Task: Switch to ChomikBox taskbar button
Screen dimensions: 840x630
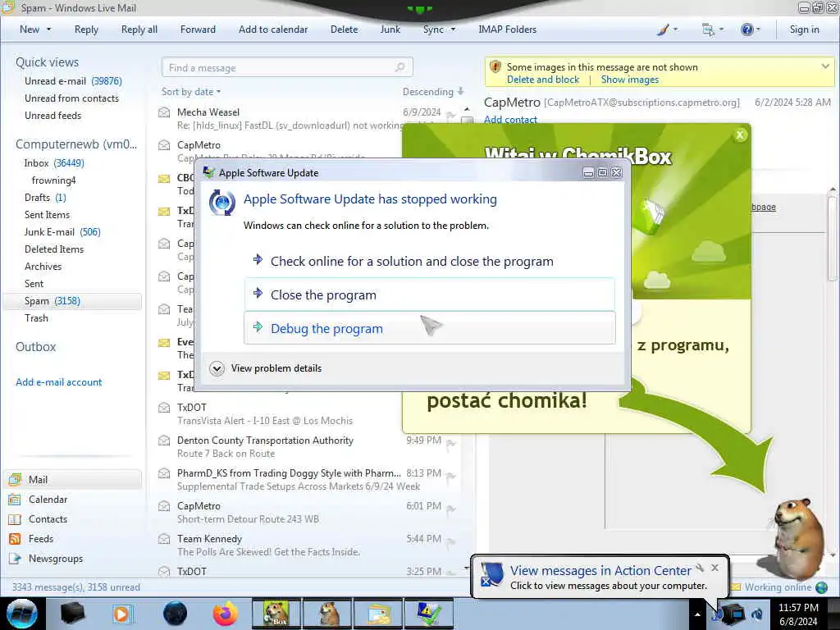Action: click(x=276, y=614)
